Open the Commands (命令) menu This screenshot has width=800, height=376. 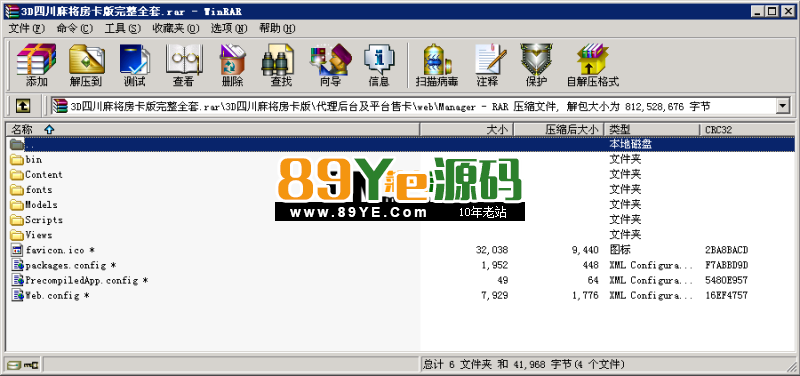tap(74, 29)
